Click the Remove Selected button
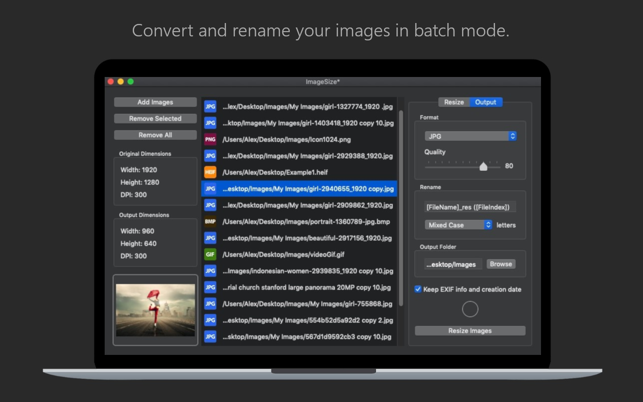643x402 pixels. coord(155,119)
